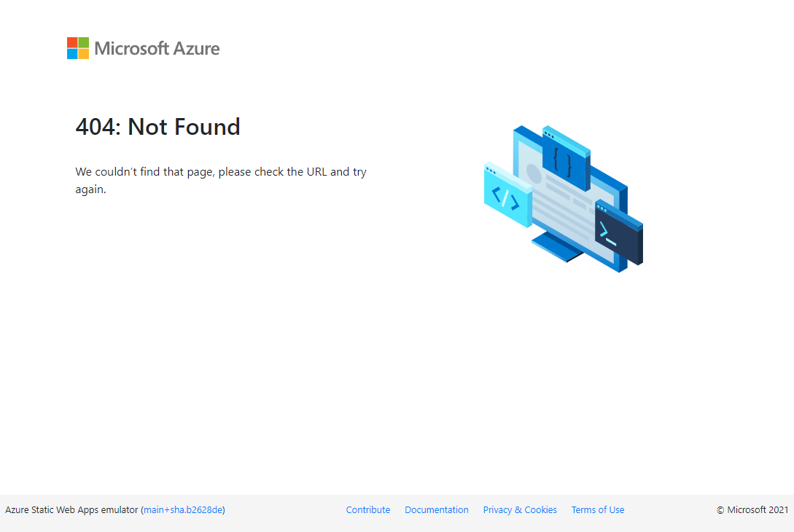The width and height of the screenshot is (794, 532).
Task: Open Privacy & Cookies link
Action: pos(520,509)
